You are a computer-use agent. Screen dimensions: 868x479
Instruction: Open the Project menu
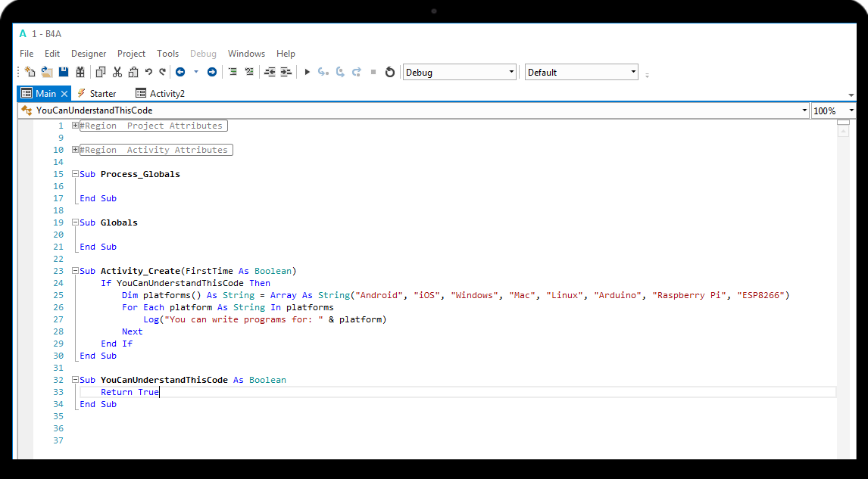(x=131, y=54)
